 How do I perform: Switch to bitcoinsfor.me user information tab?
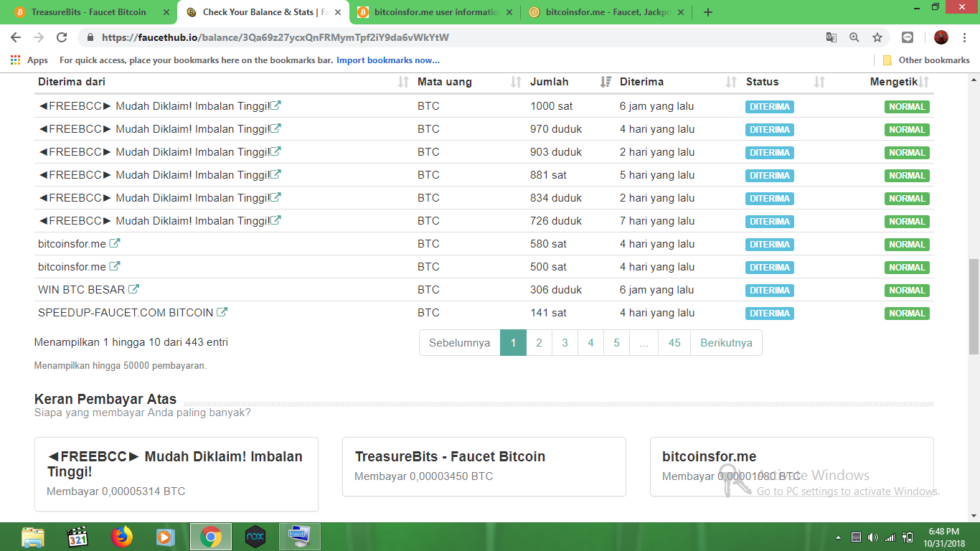(436, 12)
